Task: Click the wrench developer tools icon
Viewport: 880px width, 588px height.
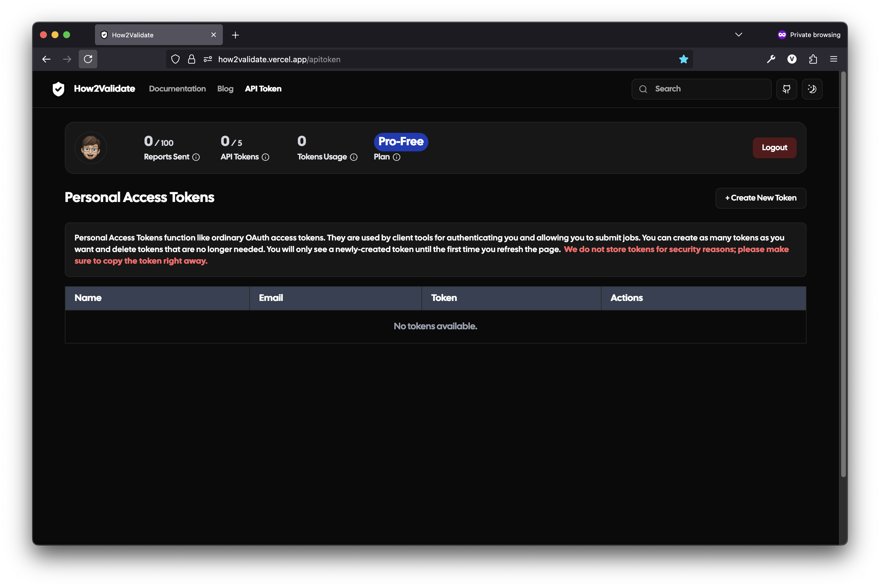Action: coord(771,59)
